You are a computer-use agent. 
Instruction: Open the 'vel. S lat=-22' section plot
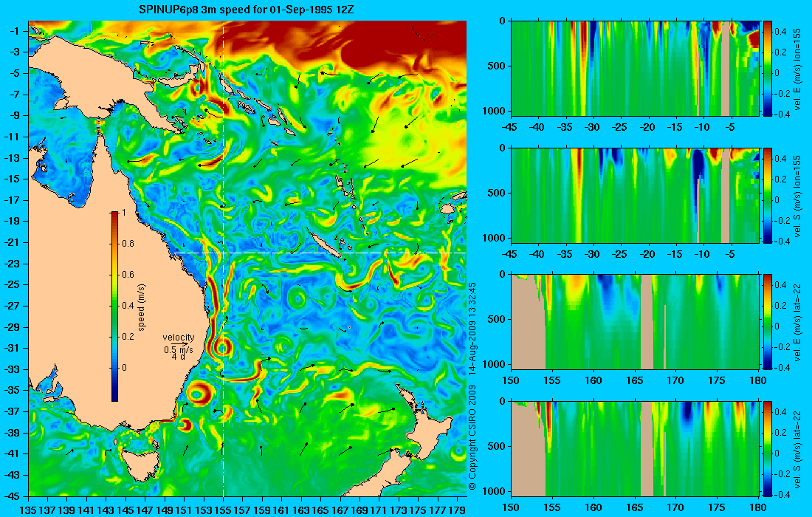tap(635, 448)
